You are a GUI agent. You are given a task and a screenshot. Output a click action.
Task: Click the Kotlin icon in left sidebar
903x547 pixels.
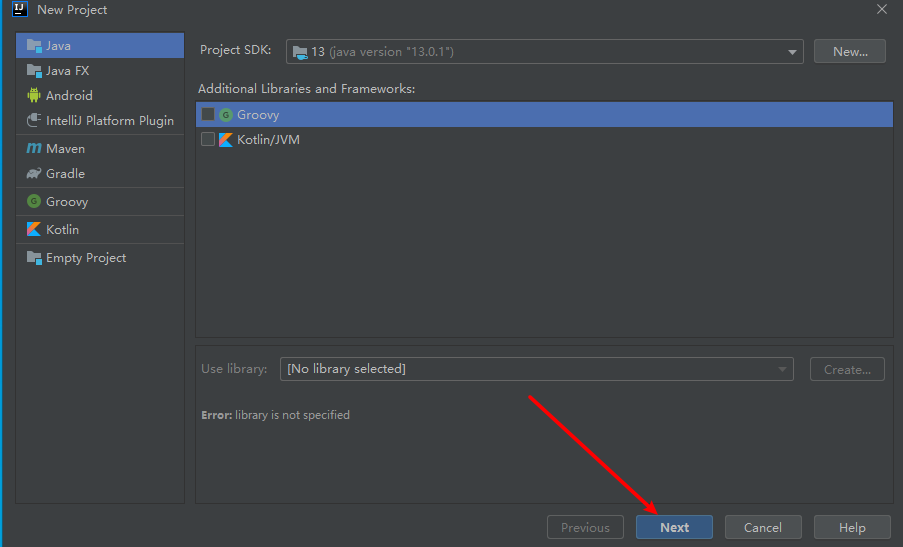point(34,229)
